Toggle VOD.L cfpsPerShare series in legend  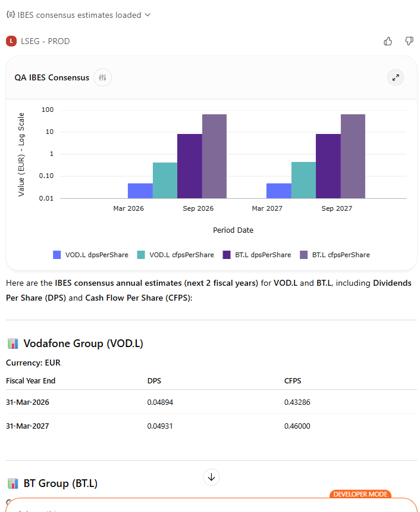point(181,255)
